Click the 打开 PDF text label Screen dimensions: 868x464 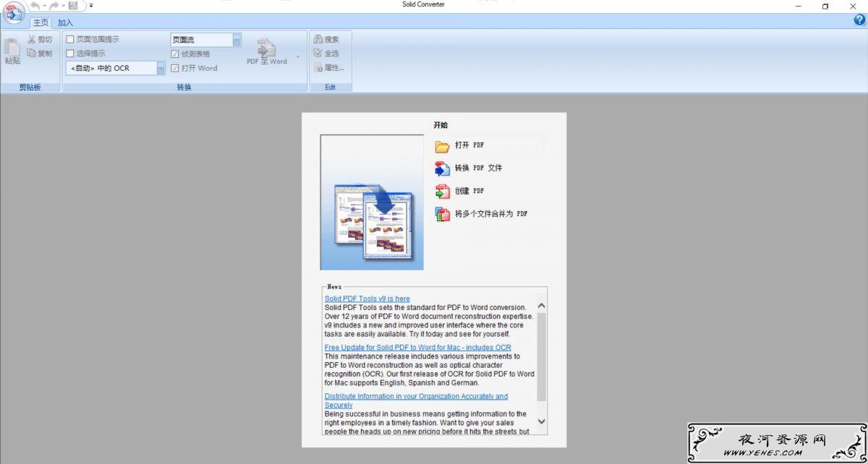[x=469, y=145]
